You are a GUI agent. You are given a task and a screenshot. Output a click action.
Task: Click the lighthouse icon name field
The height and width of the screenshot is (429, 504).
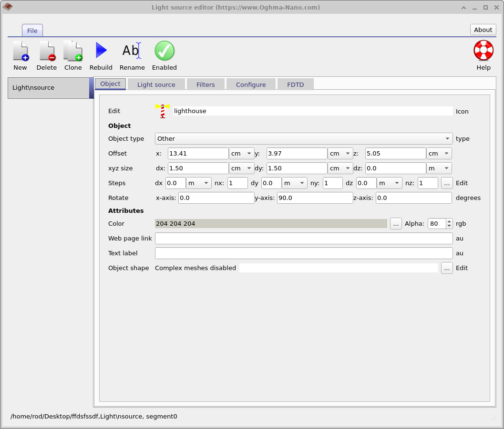[313, 111]
